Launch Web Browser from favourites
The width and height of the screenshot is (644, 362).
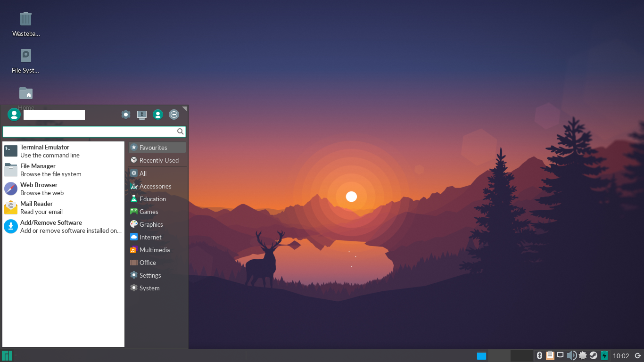(x=64, y=189)
